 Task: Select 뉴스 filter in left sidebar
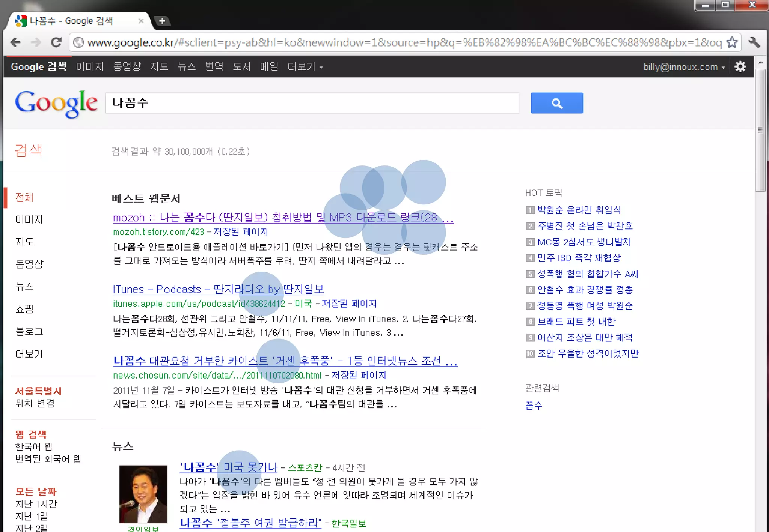click(x=24, y=287)
